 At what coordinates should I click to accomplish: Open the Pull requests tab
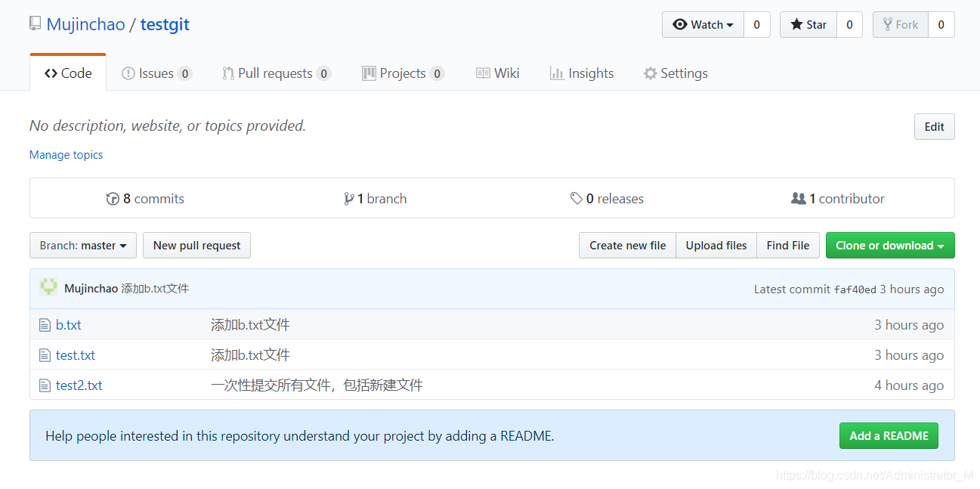pyautogui.click(x=277, y=73)
